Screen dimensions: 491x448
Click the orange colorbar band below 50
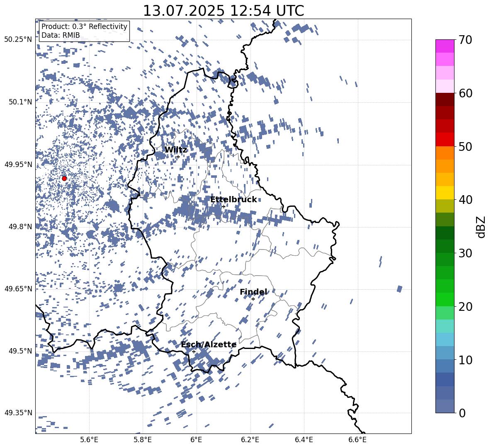tap(445, 153)
